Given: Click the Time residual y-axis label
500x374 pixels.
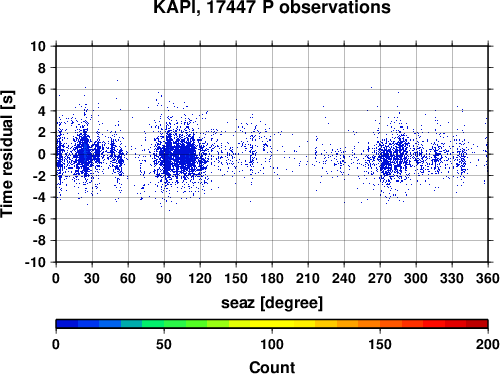Looking at the screenshot, I should 7,154.
